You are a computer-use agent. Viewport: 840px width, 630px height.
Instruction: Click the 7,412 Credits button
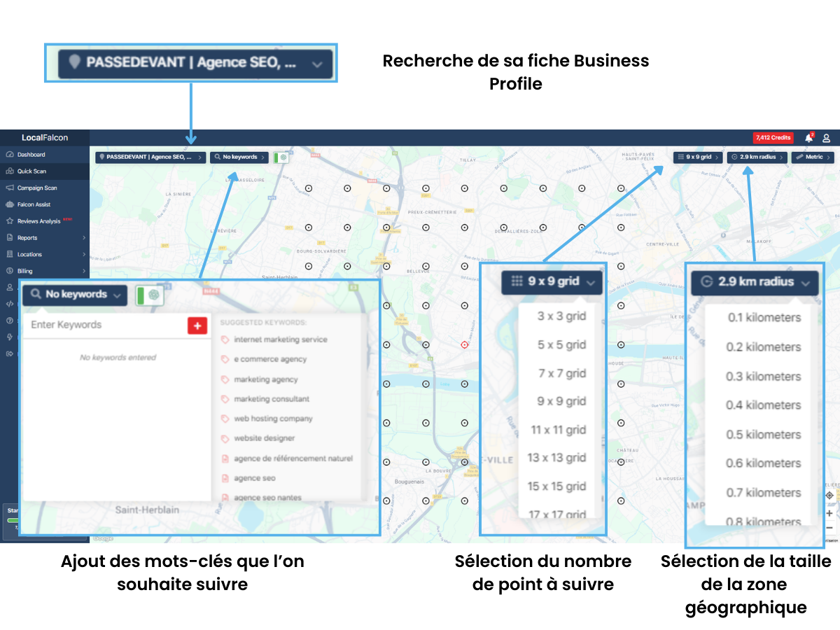(x=773, y=138)
